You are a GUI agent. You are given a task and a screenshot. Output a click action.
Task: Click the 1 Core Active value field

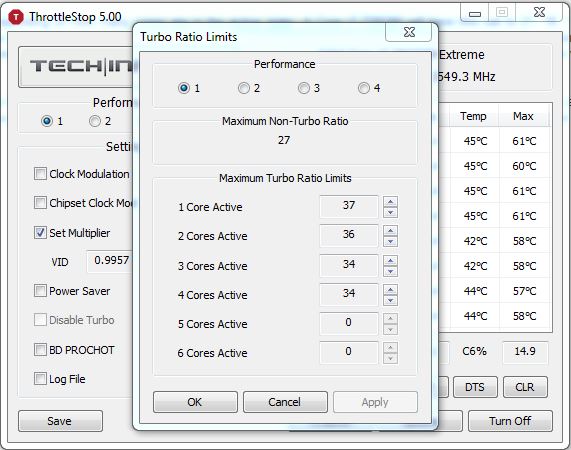pos(348,206)
